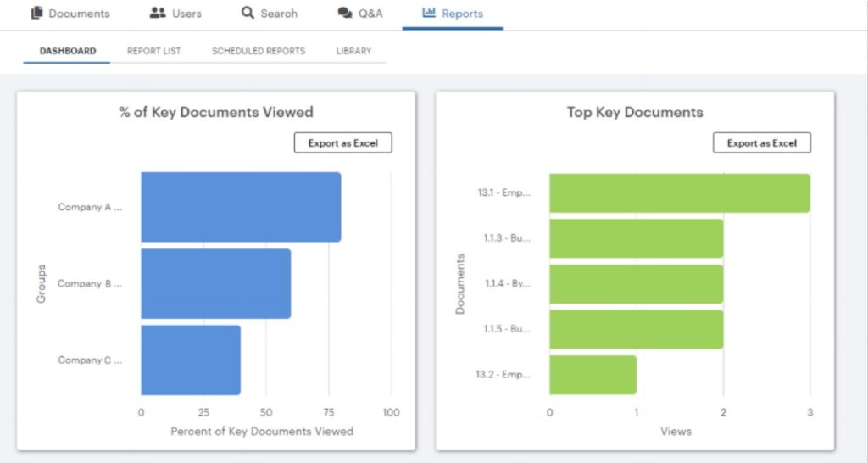Click the Company A blue bar

pos(241,207)
